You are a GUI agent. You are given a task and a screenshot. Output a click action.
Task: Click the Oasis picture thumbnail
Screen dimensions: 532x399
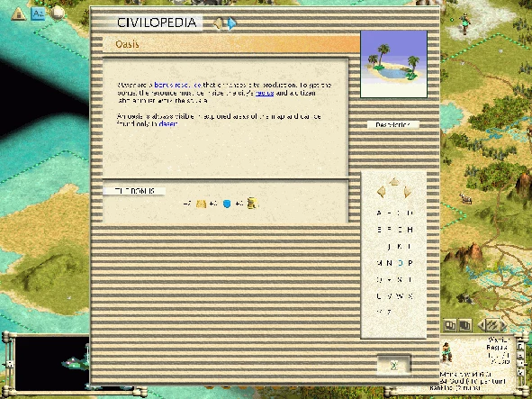pos(393,64)
